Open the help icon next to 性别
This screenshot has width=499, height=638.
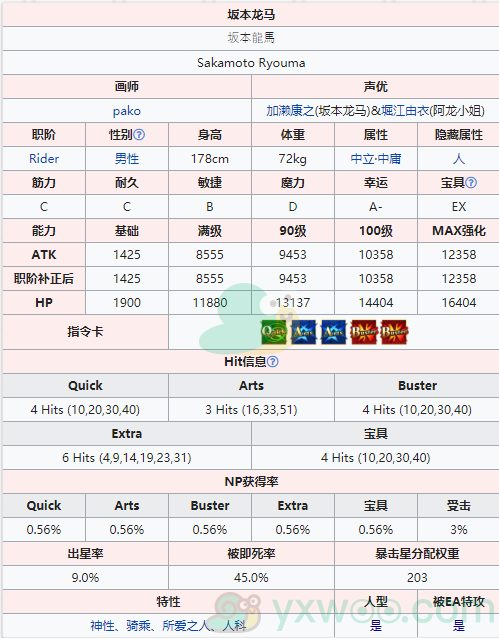pos(139,135)
